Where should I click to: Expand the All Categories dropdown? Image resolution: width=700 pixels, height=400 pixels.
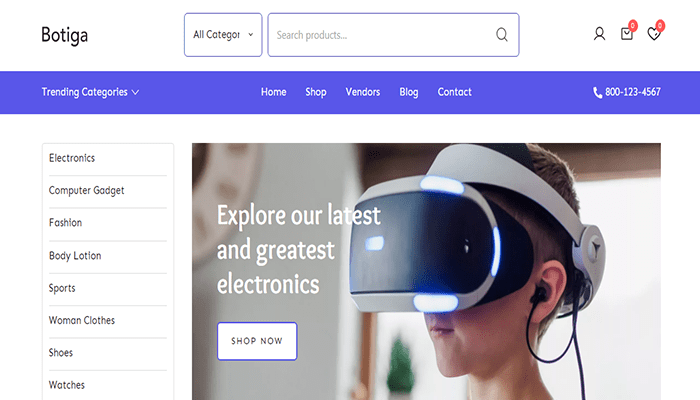[x=223, y=35]
